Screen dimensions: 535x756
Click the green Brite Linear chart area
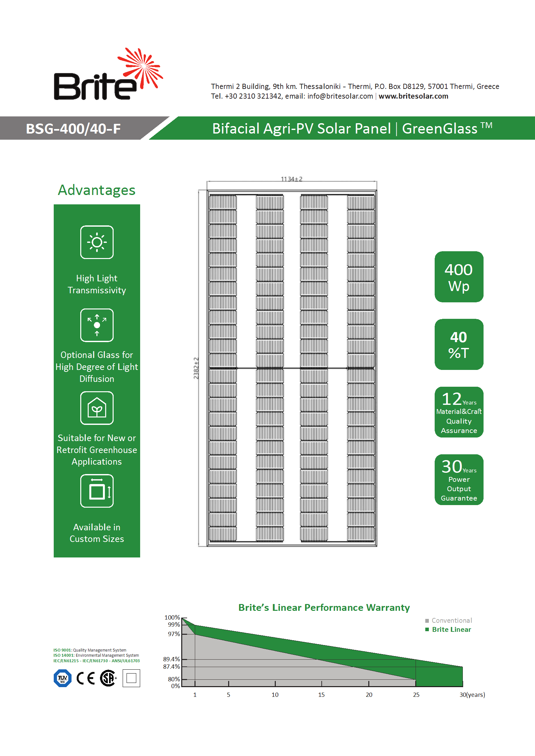point(439,673)
